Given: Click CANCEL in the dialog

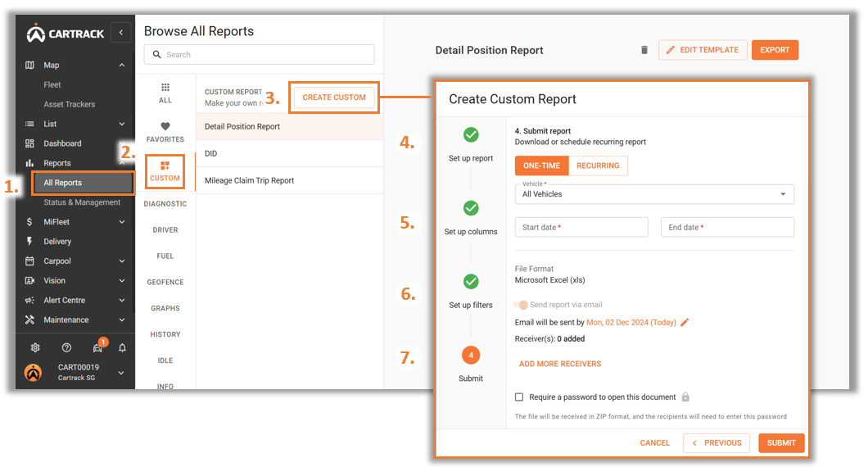Looking at the screenshot, I should point(654,443).
